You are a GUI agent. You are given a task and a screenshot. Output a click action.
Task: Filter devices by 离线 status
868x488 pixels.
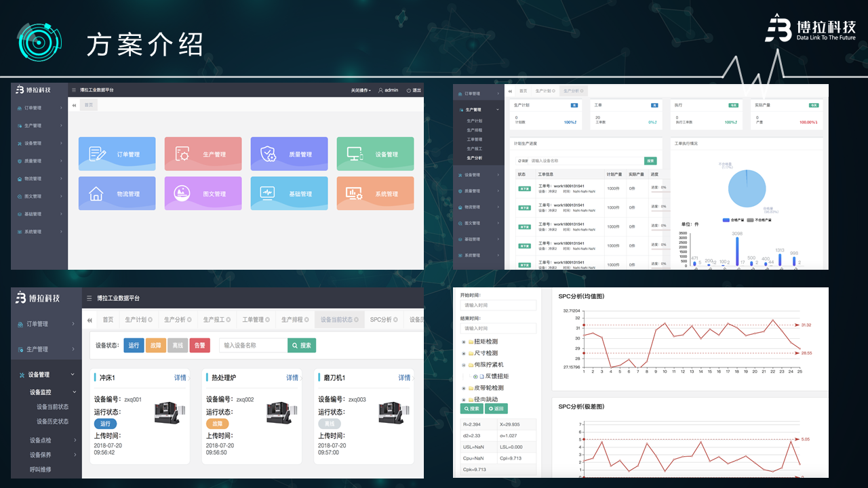[x=178, y=345]
